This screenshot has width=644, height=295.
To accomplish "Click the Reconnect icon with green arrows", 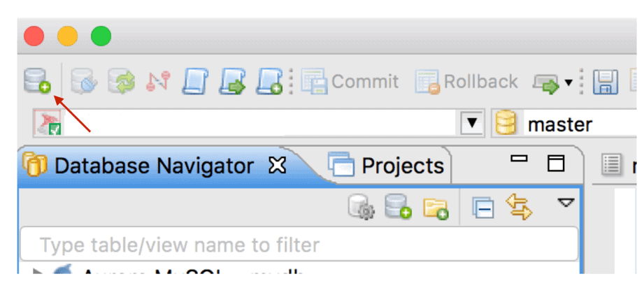I will [122, 81].
